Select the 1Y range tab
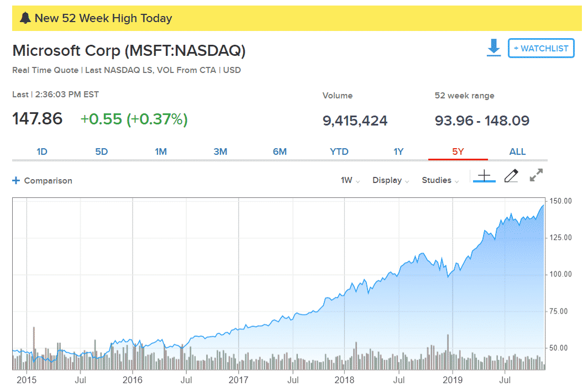The width and height of the screenshot is (588, 392). pyautogui.click(x=398, y=151)
